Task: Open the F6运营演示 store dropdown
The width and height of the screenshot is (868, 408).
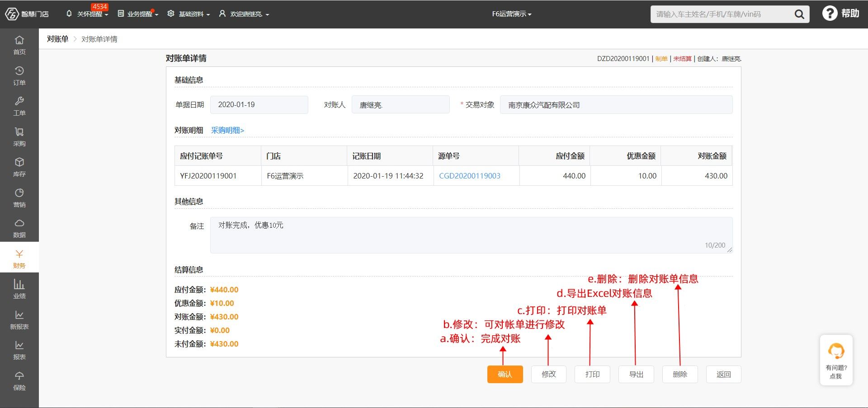Action: point(512,14)
